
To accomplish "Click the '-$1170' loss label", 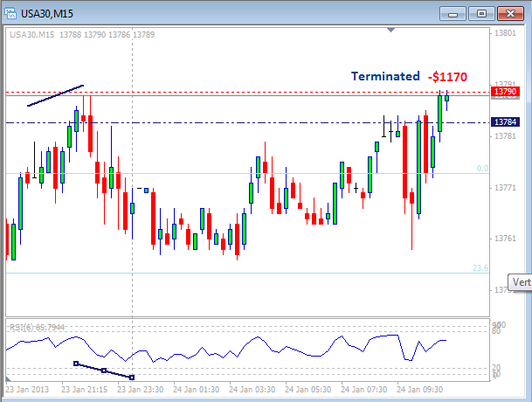I will (x=447, y=77).
